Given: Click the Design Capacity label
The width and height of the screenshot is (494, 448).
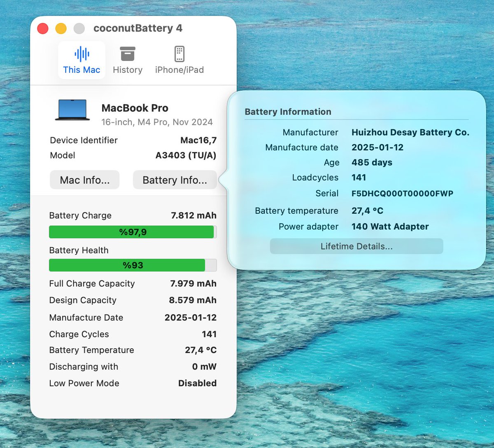Looking at the screenshot, I should pos(83,301).
